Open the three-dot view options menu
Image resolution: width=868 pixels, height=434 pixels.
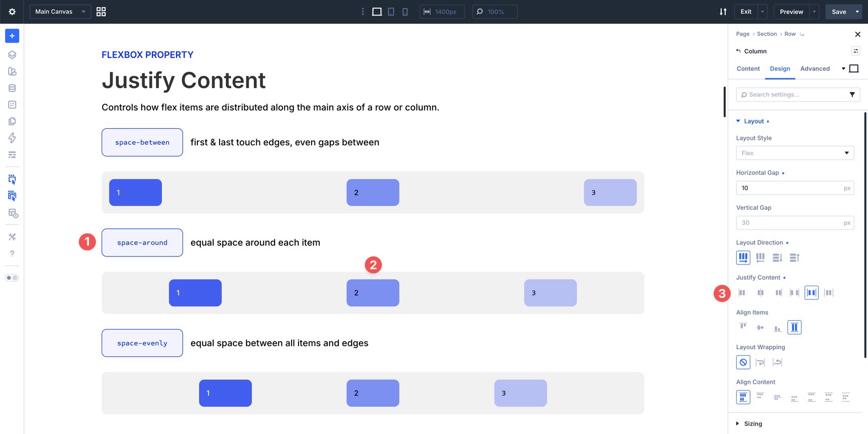click(x=363, y=12)
